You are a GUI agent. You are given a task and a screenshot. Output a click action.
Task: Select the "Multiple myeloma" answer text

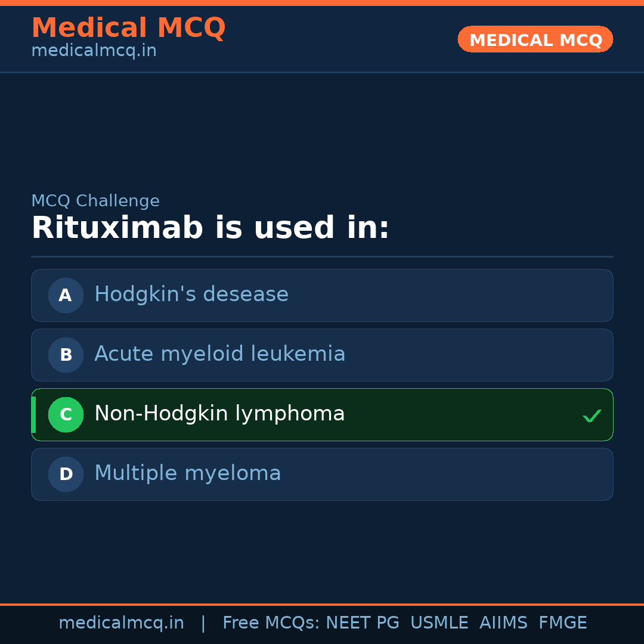tap(188, 473)
